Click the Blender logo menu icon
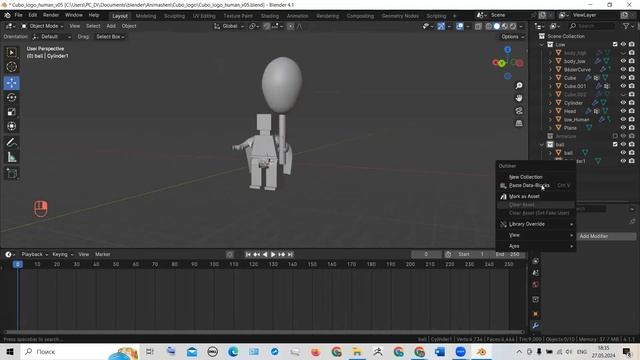This screenshot has width=640, height=360. coord(7,15)
